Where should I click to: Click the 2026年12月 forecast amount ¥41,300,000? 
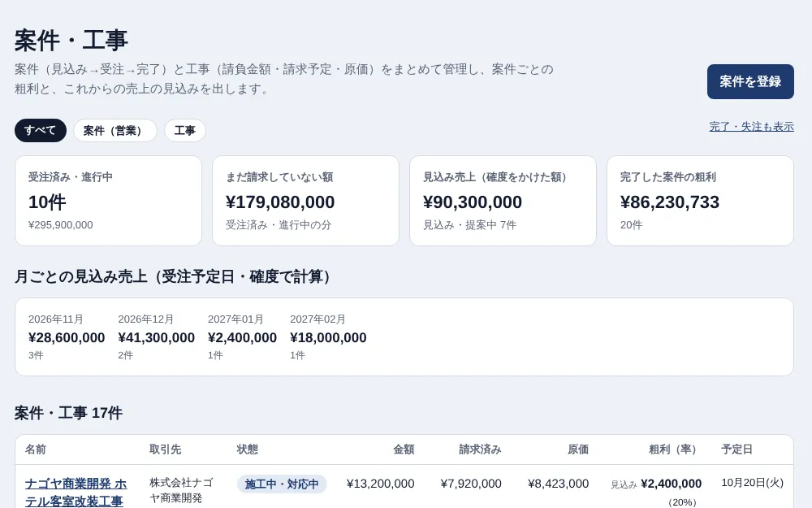157,337
